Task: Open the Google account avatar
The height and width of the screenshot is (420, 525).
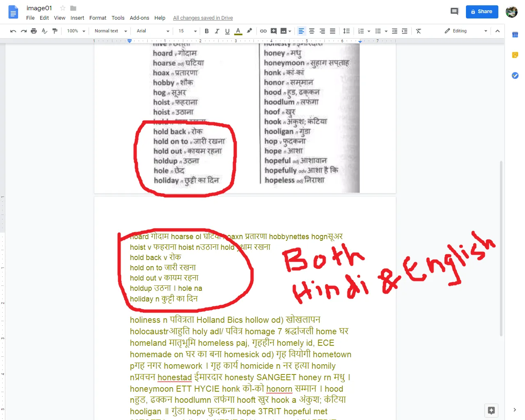Action: click(511, 12)
